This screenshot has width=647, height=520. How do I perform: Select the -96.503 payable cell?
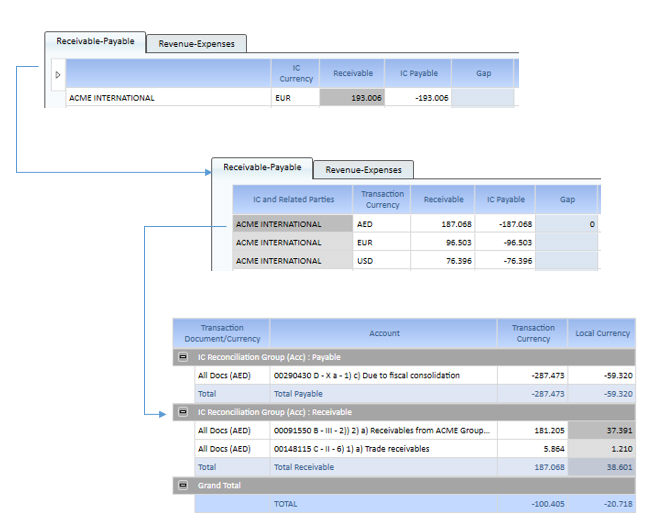point(505,243)
